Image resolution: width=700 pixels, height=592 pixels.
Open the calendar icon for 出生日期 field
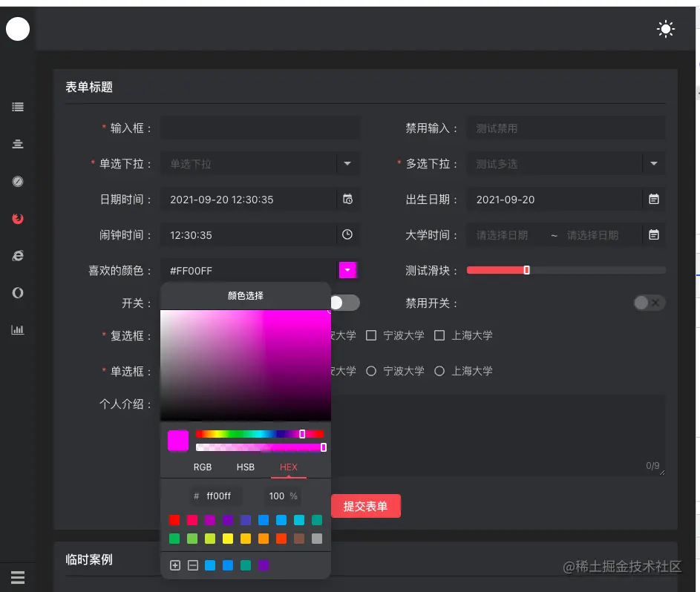(653, 199)
